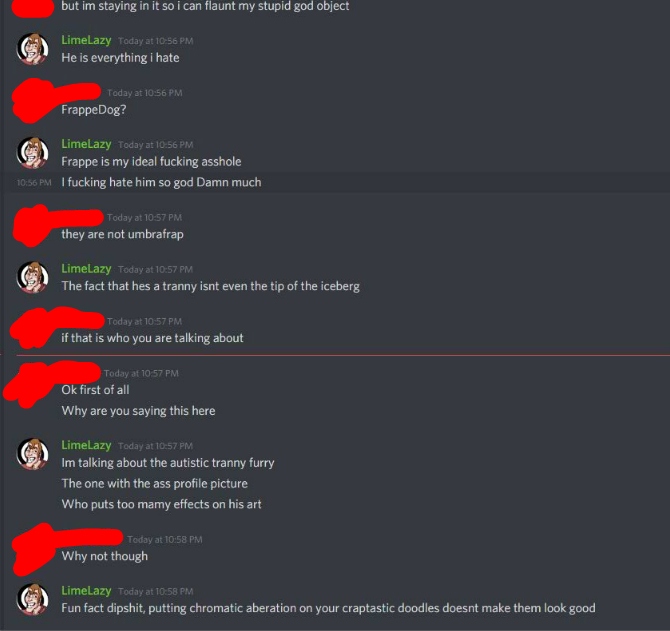Click the top message about "stupid god object"
This screenshot has width=670, height=631.
click(205, 6)
